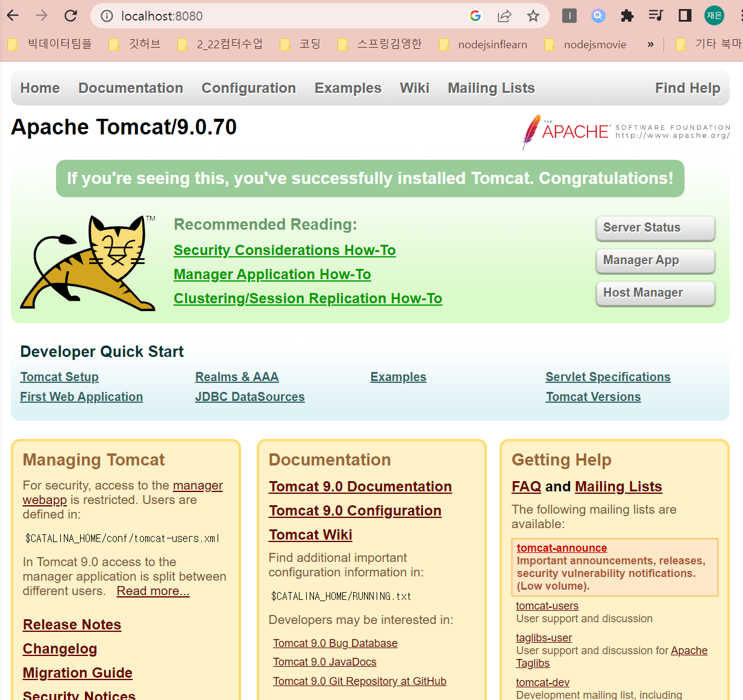
Task: Open the nodejsinflearn bookmark folder
Action: coord(483,44)
